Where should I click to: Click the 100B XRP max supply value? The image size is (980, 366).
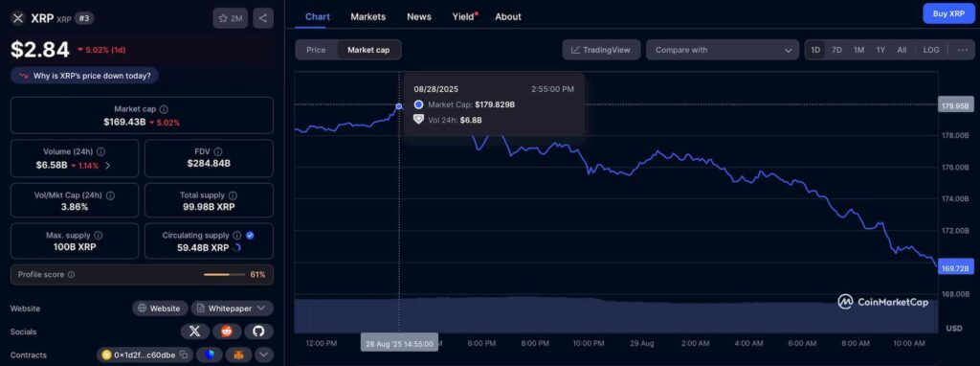click(75, 247)
